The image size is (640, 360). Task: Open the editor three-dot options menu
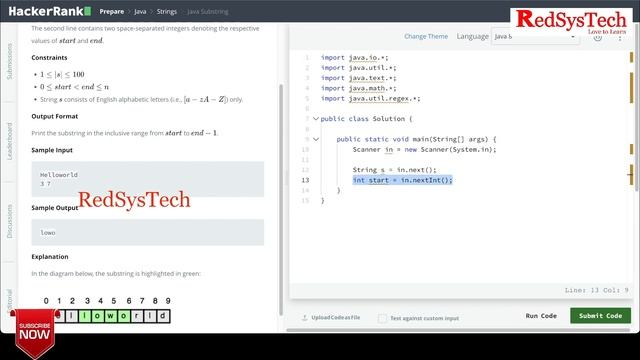620,37
